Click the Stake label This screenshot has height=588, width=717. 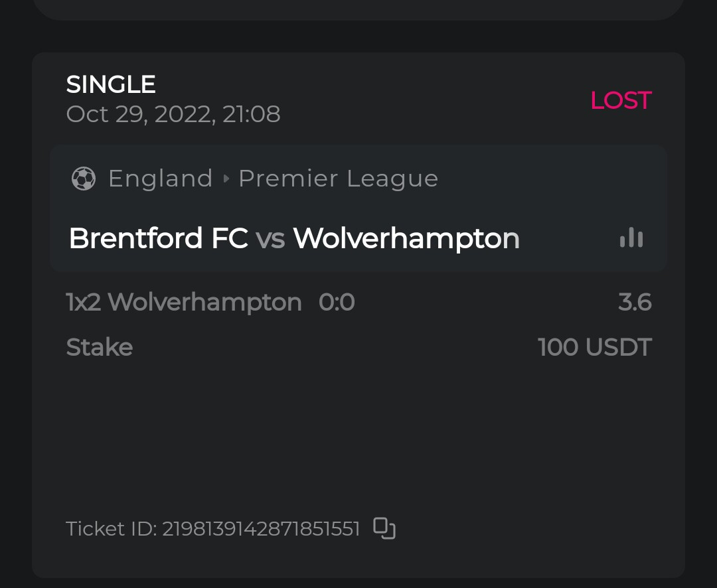[100, 347]
